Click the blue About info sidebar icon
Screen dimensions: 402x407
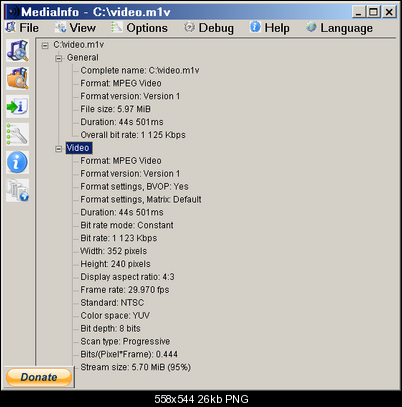(17, 162)
